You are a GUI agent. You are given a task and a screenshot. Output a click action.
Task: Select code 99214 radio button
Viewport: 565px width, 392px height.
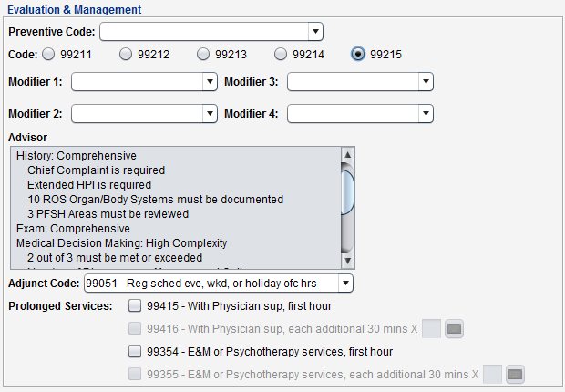click(281, 55)
